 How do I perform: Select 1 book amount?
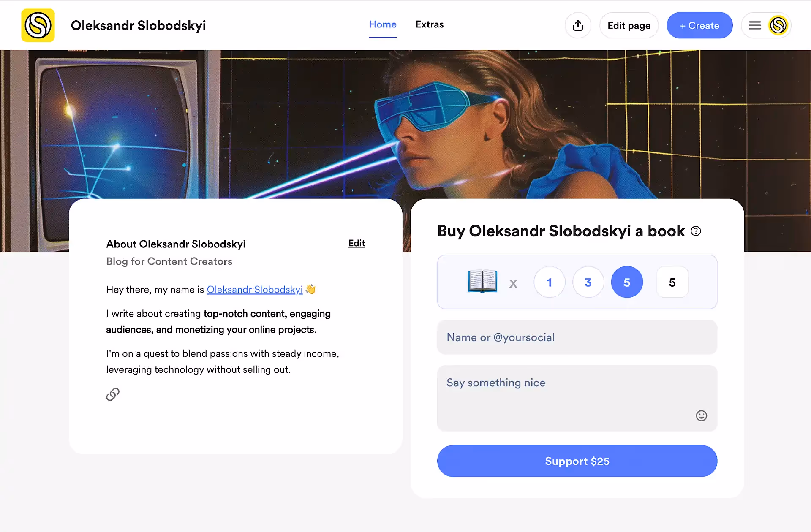pyautogui.click(x=549, y=282)
